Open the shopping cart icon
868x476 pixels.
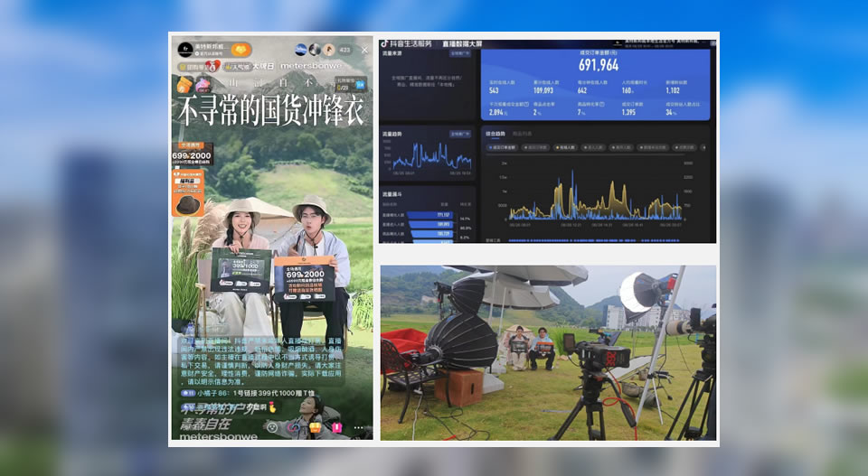[x=316, y=425]
